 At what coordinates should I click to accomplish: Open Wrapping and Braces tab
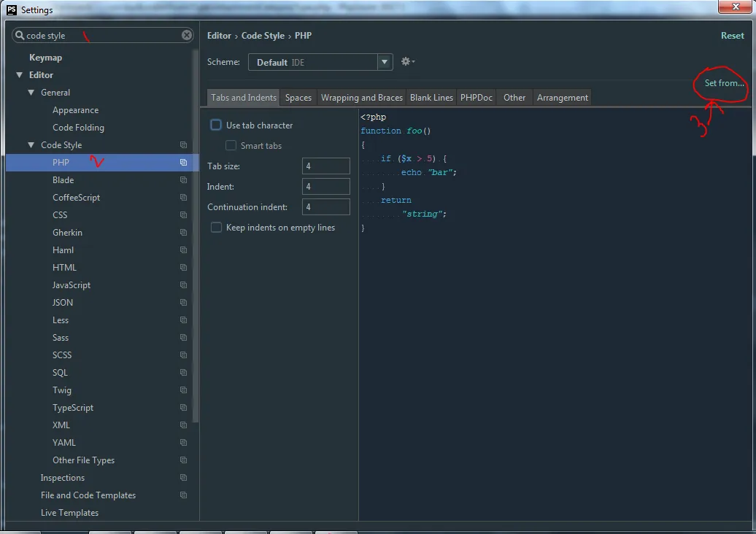362,97
